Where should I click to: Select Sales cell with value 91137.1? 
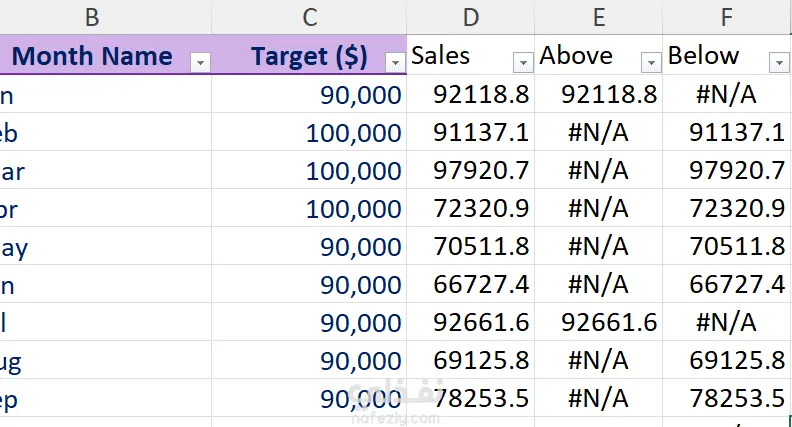[481, 133]
